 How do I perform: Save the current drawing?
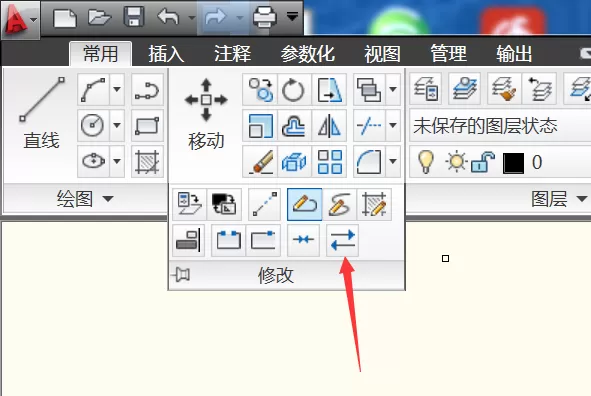coord(134,17)
